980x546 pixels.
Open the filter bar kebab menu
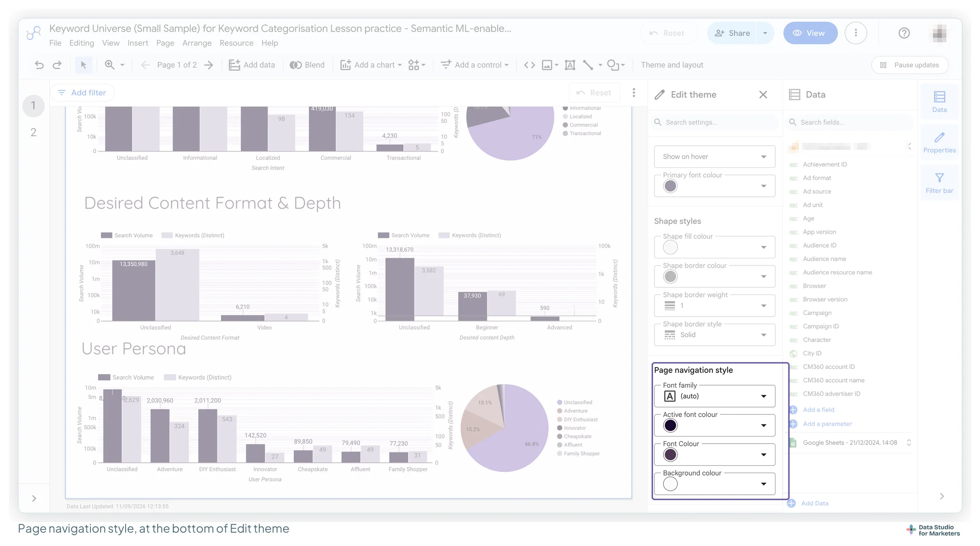point(633,93)
